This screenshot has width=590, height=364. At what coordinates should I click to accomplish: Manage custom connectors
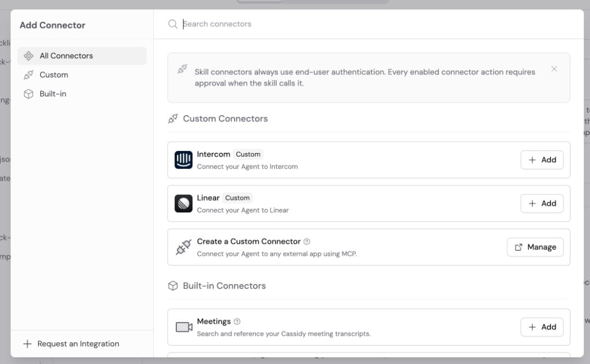coord(535,247)
